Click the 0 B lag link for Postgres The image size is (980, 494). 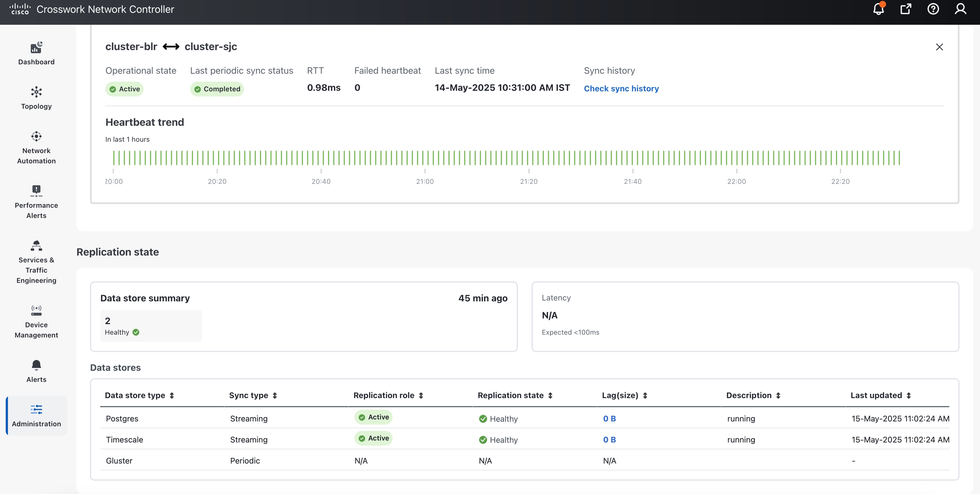pos(610,419)
